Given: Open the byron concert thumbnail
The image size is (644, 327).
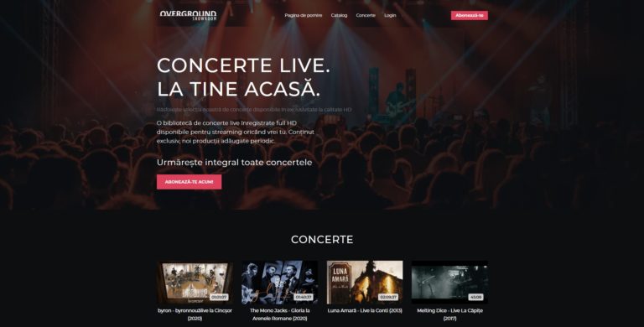Looking at the screenshot, I should click(x=195, y=283).
